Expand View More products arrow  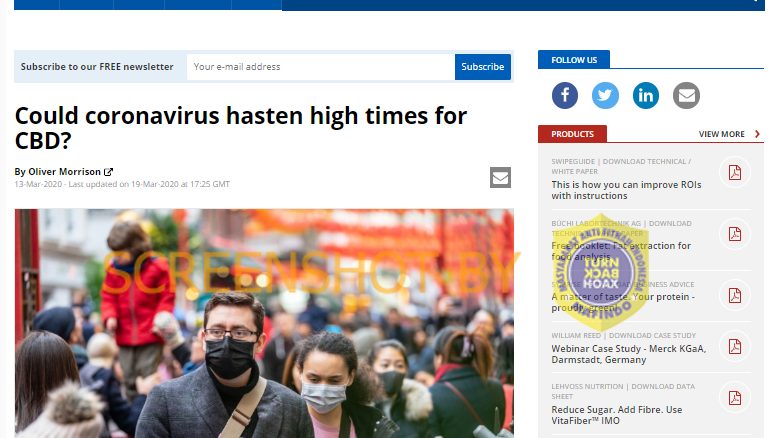[757, 134]
